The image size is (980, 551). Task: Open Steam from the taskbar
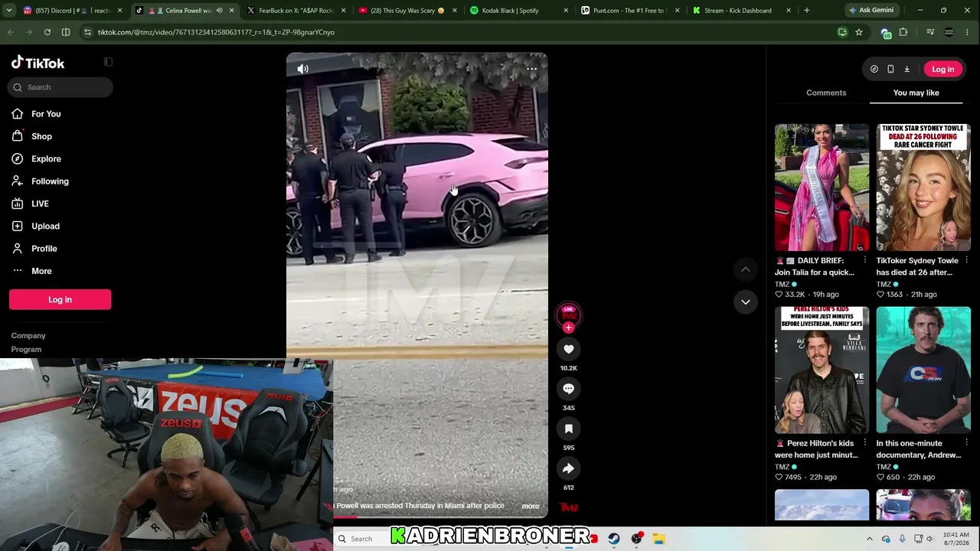click(x=614, y=539)
